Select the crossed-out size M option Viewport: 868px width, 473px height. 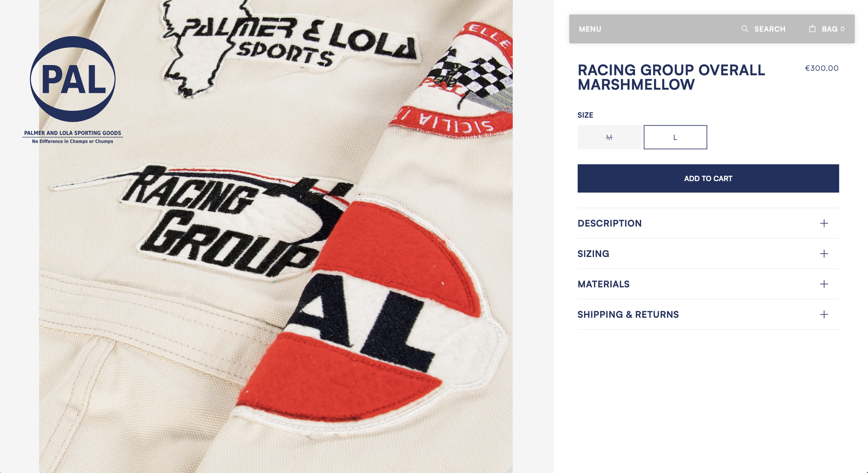tap(609, 137)
